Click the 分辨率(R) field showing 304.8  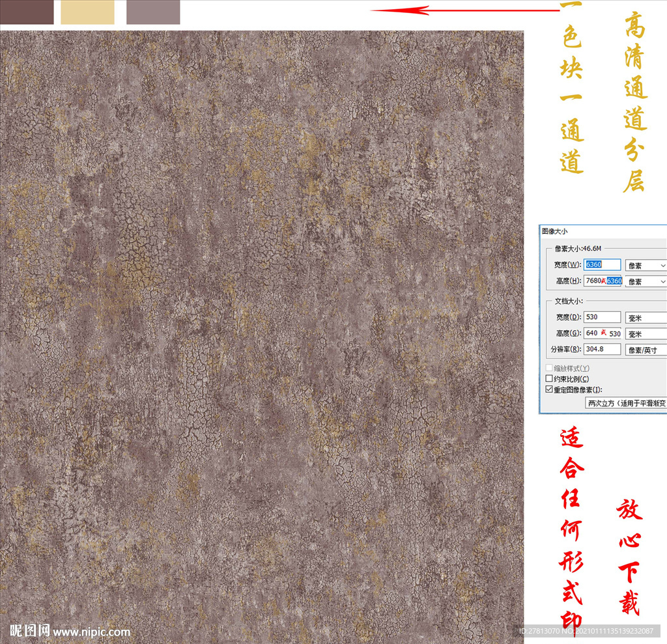pos(602,349)
